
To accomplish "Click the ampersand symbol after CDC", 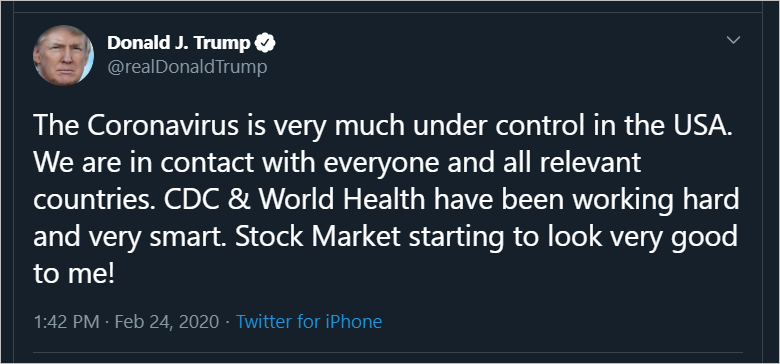I will (x=244, y=199).
